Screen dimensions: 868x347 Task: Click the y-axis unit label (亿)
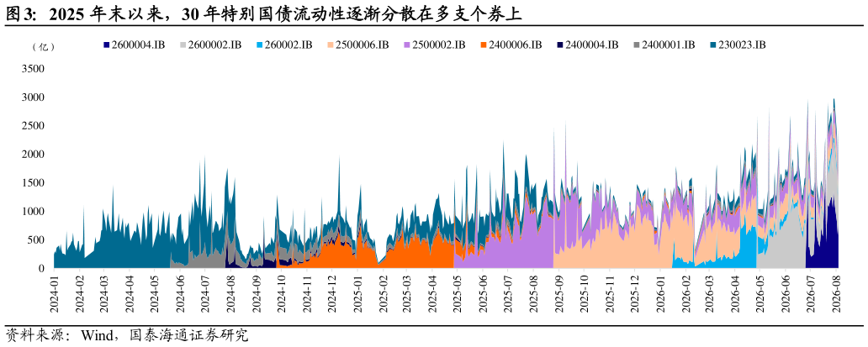[x=44, y=47]
